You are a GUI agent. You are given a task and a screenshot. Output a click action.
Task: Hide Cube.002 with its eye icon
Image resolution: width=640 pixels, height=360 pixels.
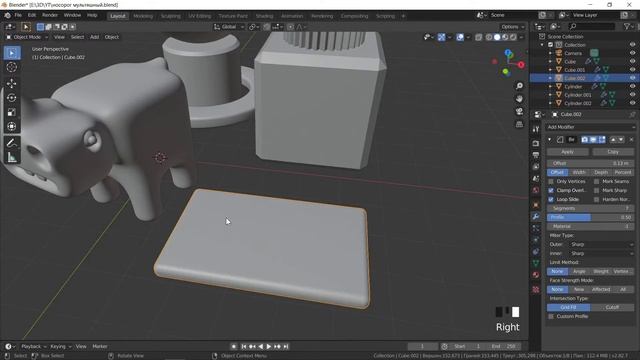point(632,78)
